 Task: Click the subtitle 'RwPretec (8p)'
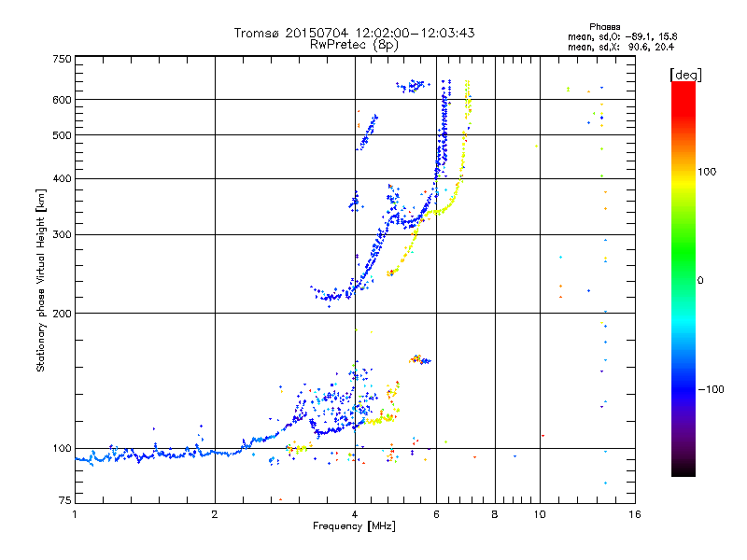click(354, 45)
